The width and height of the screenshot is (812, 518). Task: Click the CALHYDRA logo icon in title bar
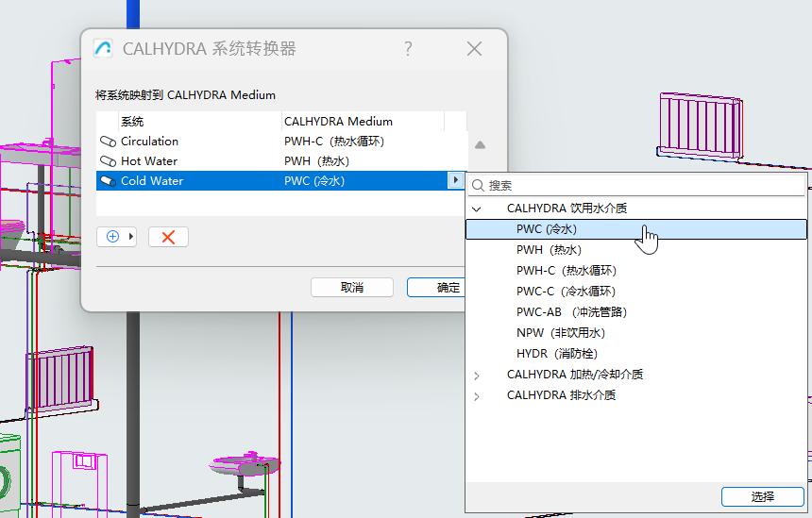point(103,49)
